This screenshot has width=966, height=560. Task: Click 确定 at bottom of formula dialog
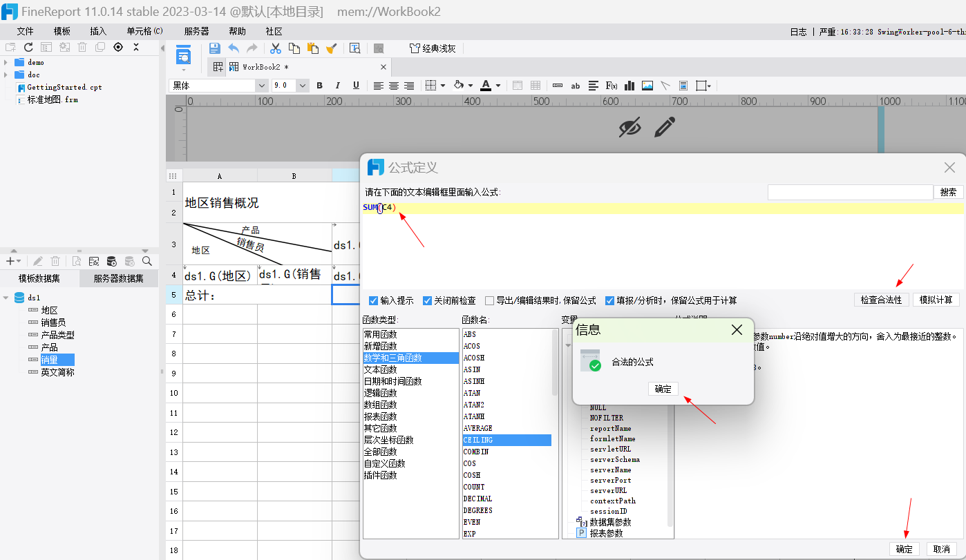click(904, 549)
